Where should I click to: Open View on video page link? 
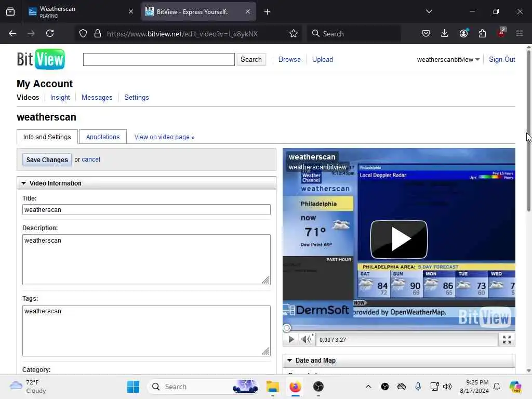point(164,137)
